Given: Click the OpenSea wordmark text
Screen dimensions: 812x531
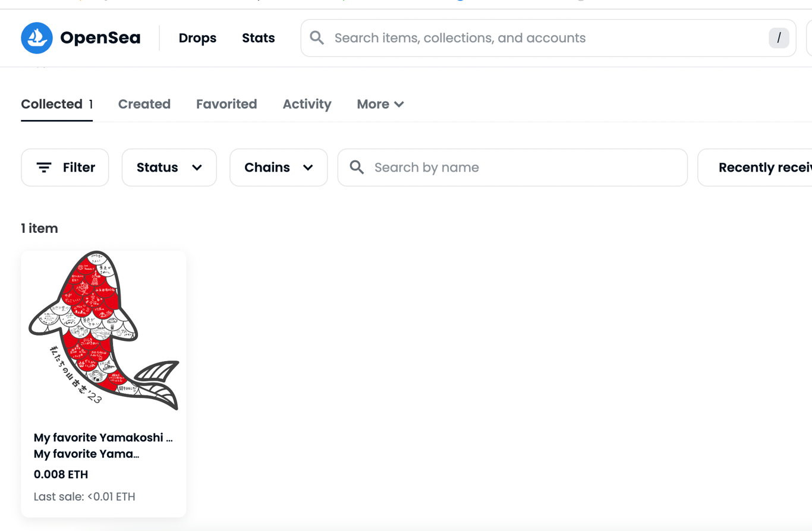Looking at the screenshot, I should (x=100, y=38).
